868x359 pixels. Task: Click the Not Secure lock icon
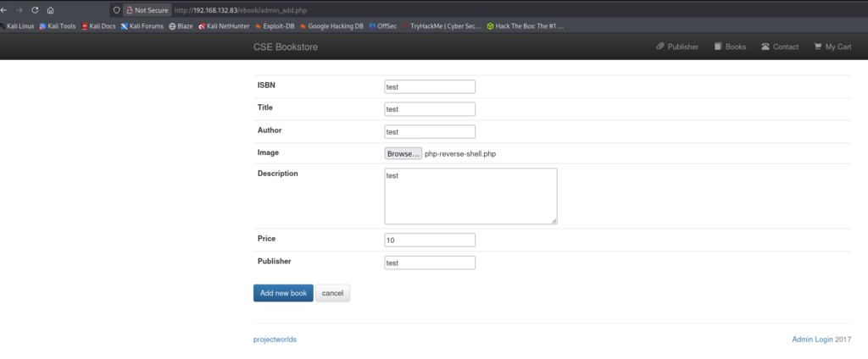tap(128, 10)
